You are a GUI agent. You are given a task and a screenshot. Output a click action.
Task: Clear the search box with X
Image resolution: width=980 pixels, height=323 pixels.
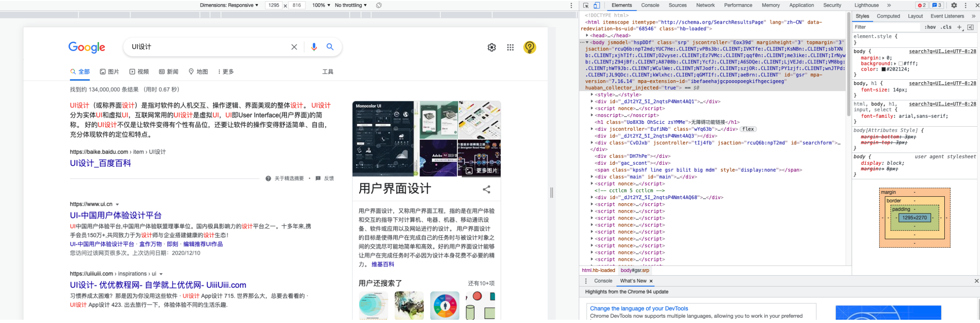click(294, 47)
